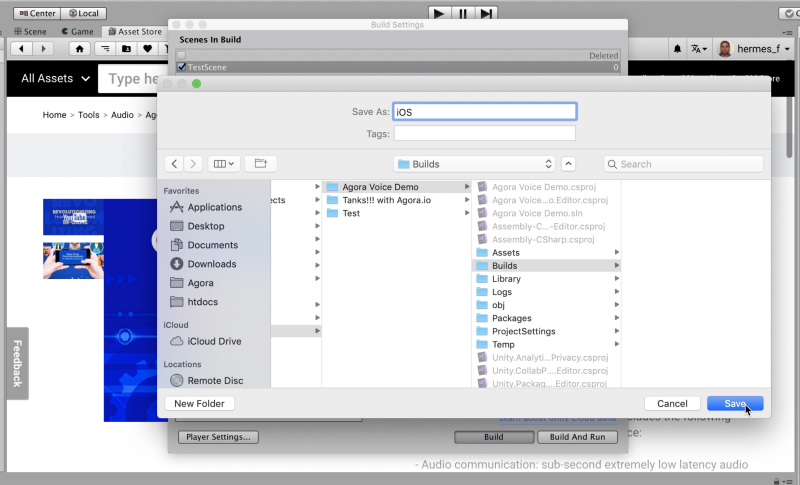
Task: Click the New Folder button
Action: (x=199, y=403)
